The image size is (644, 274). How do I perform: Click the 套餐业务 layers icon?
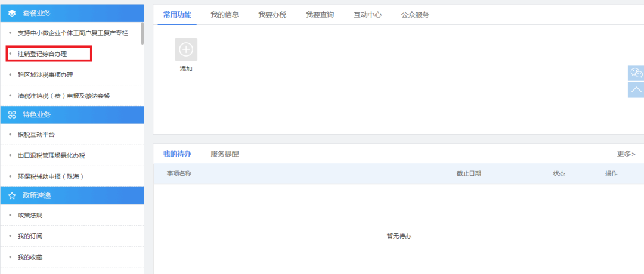(12, 14)
